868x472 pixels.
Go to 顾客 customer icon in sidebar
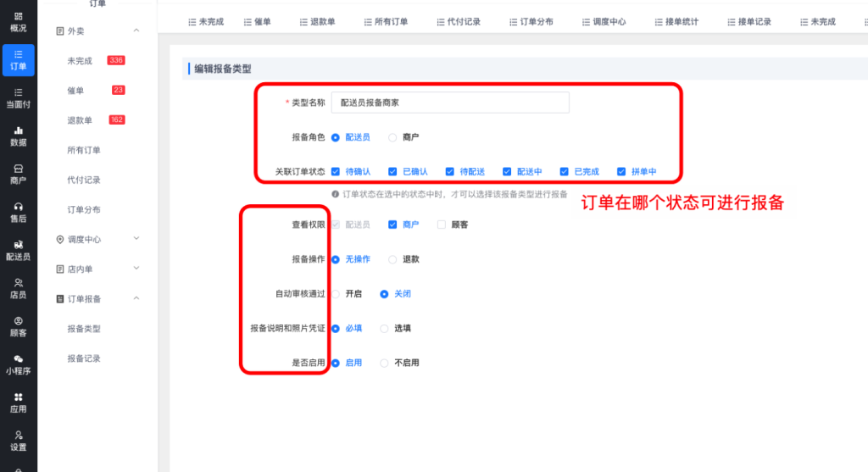click(19, 326)
